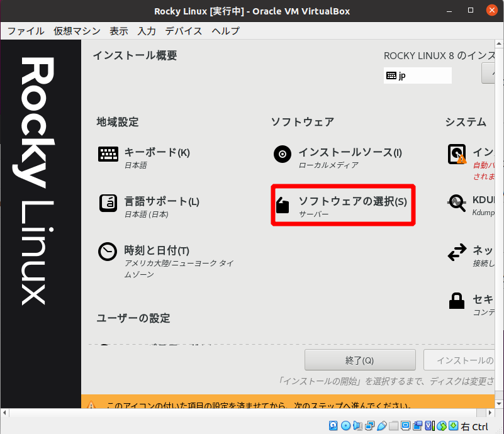
Task: Open 時刻と日付(T) time settings
Action: pos(166,260)
